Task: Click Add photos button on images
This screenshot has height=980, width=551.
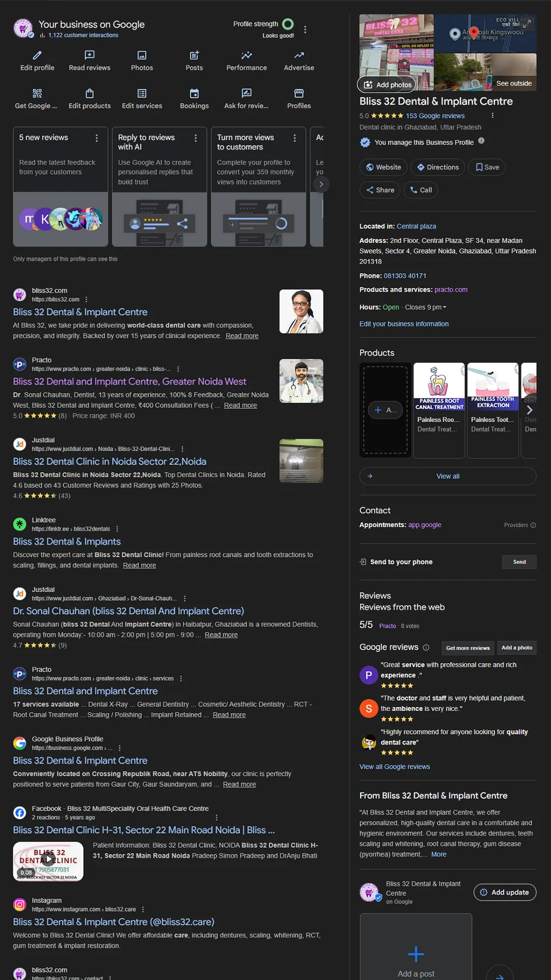Action: point(388,85)
